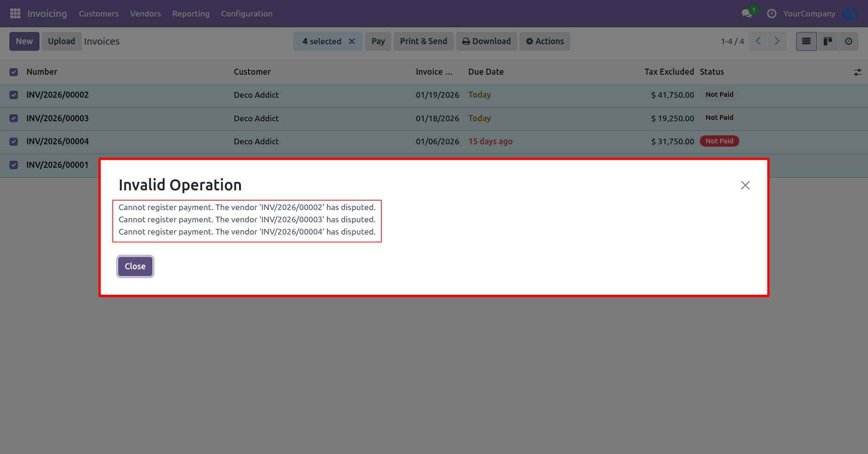Open optional columns settings icon
This screenshot has width=868, height=454.
coord(858,72)
